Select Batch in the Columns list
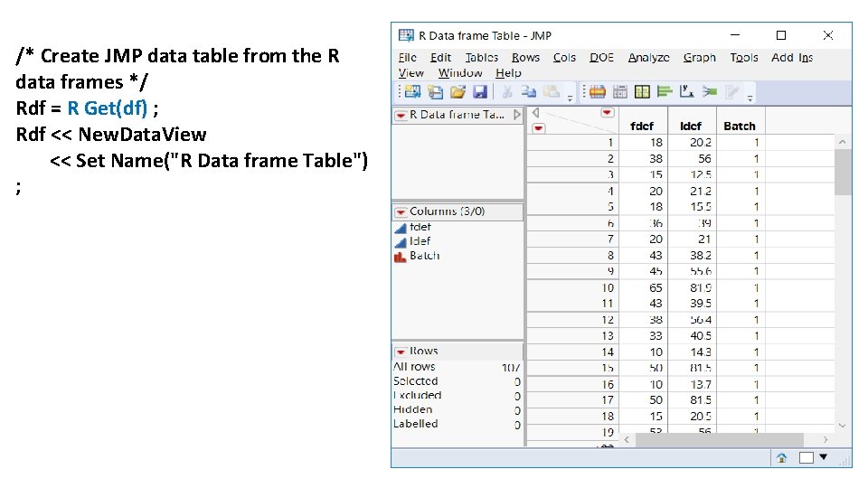 [425, 256]
